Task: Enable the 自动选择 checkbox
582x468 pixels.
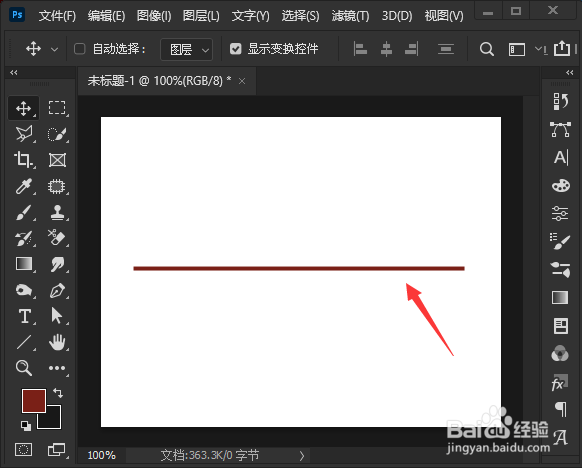Action: (x=79, y=49)
